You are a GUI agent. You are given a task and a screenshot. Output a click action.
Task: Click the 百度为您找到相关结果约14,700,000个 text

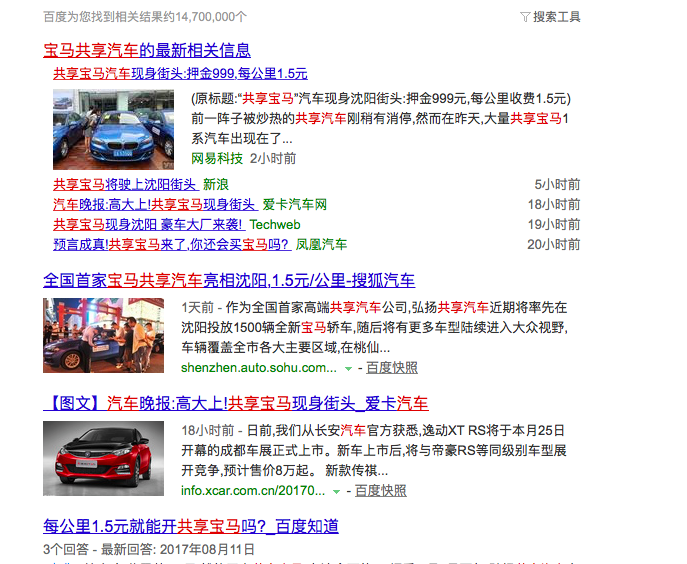(x=145, y=17)
